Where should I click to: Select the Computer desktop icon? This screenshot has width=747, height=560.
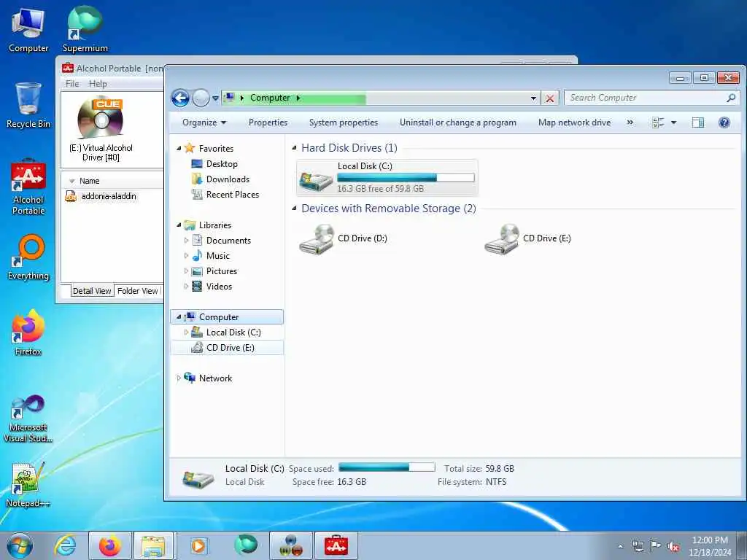pyautogui.click(x=28, y=31)
